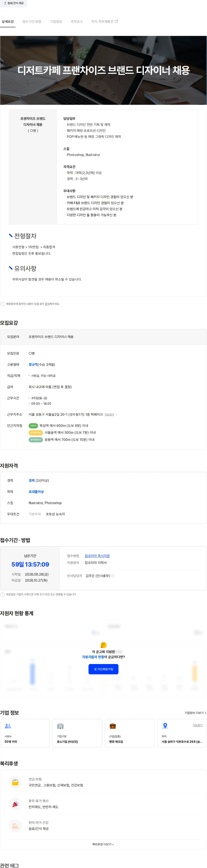The width and height of the screenshot is (207, 868).
Task: Click the 산업(업종) 빵류 제조업 card
Action: [x=130, y=733]
